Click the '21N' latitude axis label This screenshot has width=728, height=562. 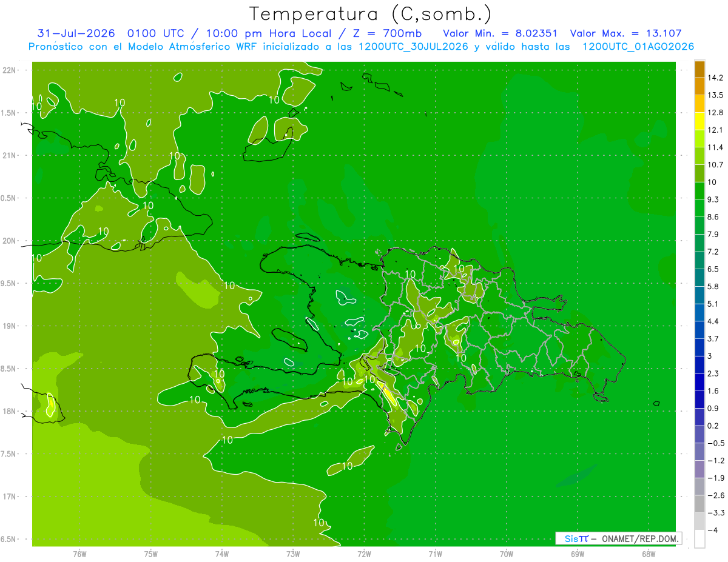click(10, 155)
